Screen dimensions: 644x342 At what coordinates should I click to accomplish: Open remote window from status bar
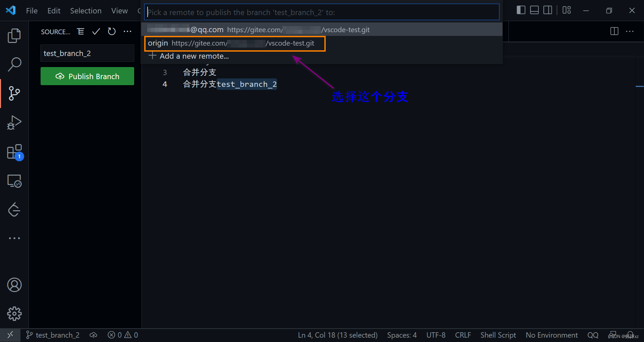(10, 335)
